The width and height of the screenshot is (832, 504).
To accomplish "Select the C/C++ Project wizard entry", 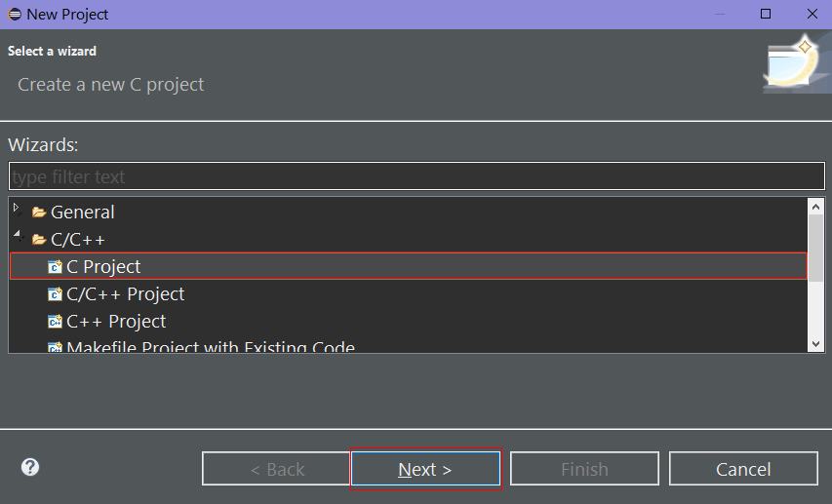I will tap(125, 293).
